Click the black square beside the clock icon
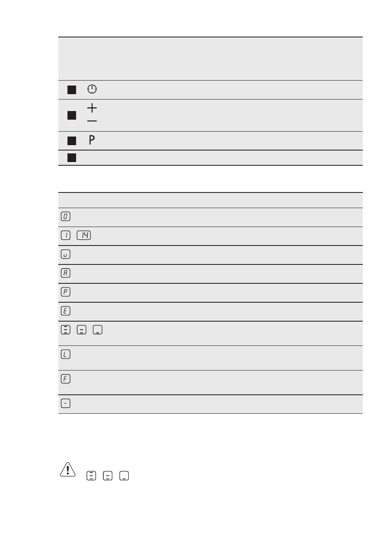This screenshot has width=392, height=556. 72,90
